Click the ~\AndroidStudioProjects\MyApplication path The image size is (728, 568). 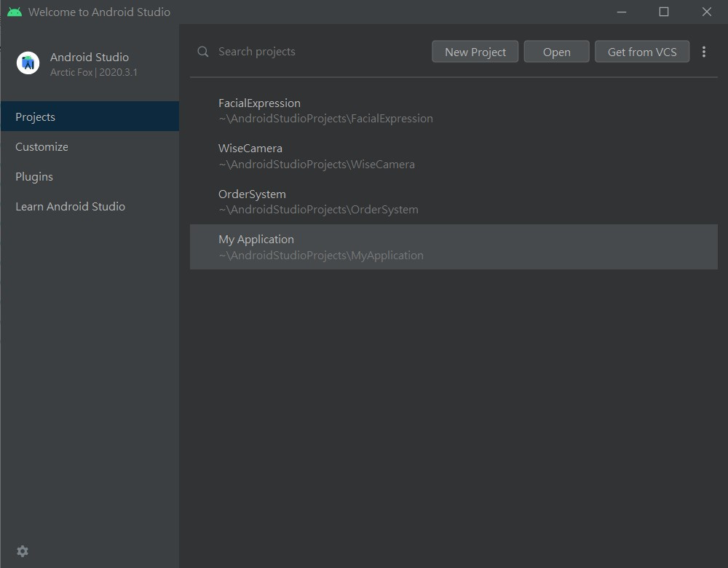tap(321, 256)
